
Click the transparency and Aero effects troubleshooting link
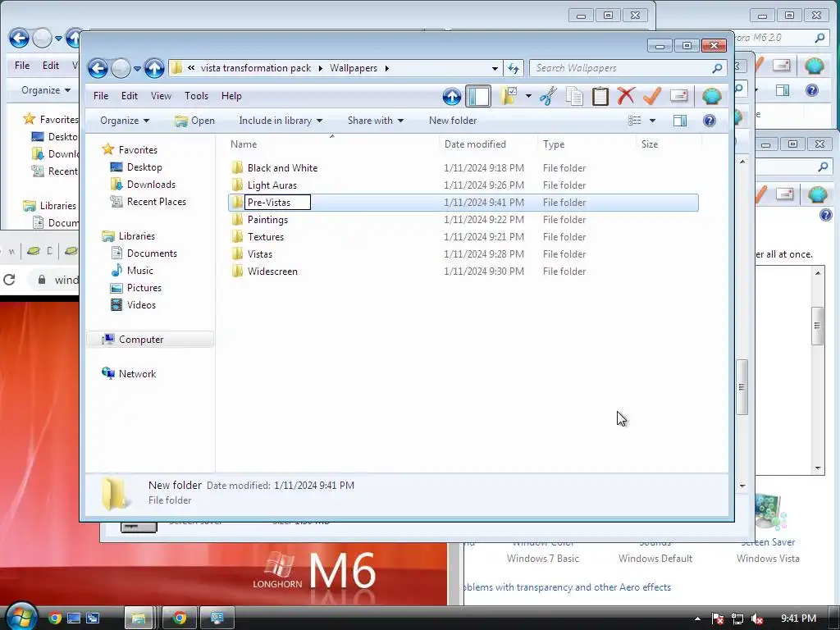[567, 587]
